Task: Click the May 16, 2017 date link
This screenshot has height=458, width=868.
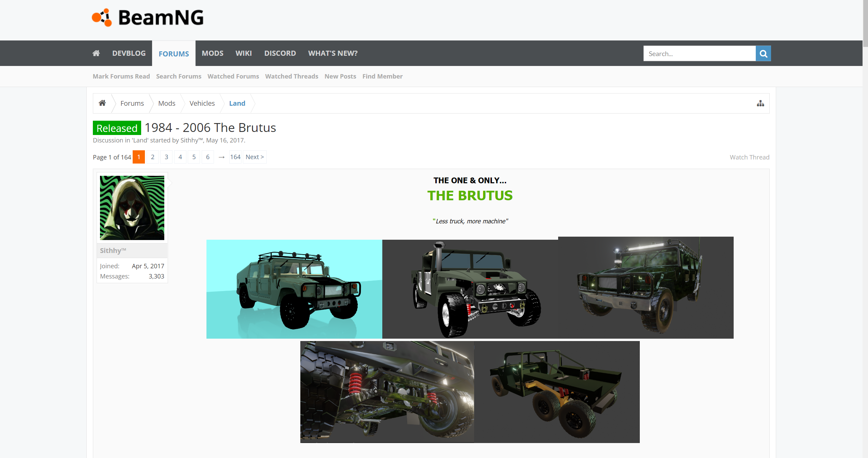Action: 225,140
